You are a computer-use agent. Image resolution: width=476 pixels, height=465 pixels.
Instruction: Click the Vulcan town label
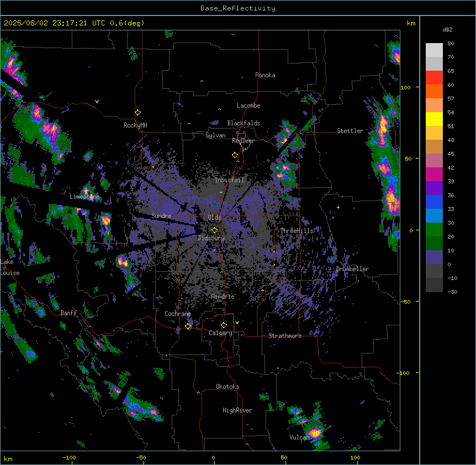(x=299, y=437)
